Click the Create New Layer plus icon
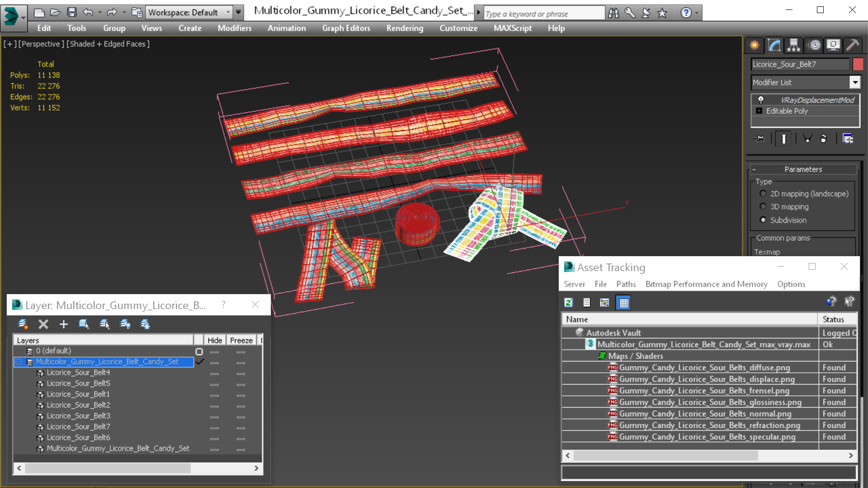868x488 pixels. click(64, 324)
